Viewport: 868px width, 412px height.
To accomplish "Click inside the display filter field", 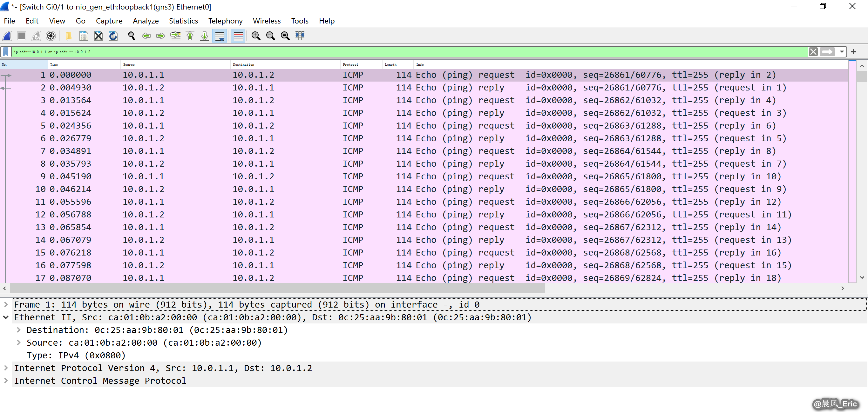I will [x=410, y=52].
